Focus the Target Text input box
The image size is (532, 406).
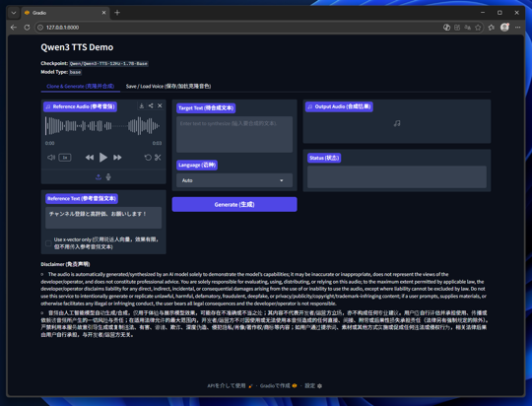coord(234,134)
